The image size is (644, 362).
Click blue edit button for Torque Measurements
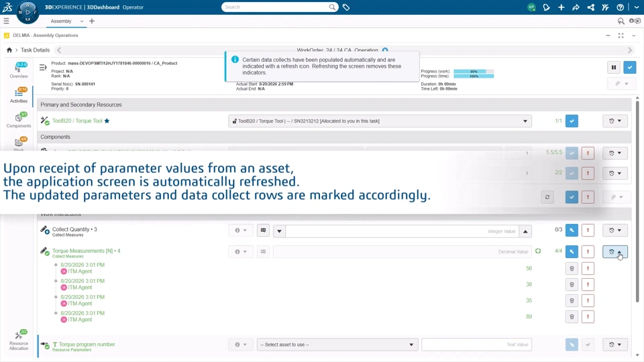[x=572, y=251]
